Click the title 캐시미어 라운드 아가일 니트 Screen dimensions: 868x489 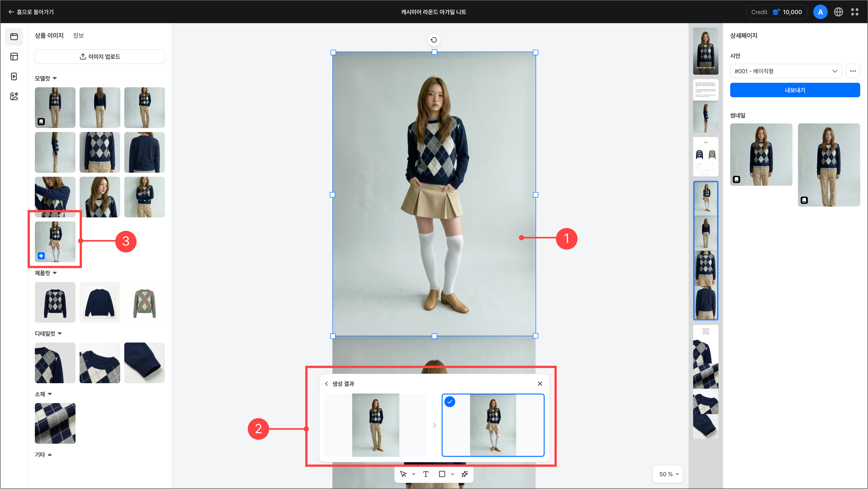click(434, 12)
